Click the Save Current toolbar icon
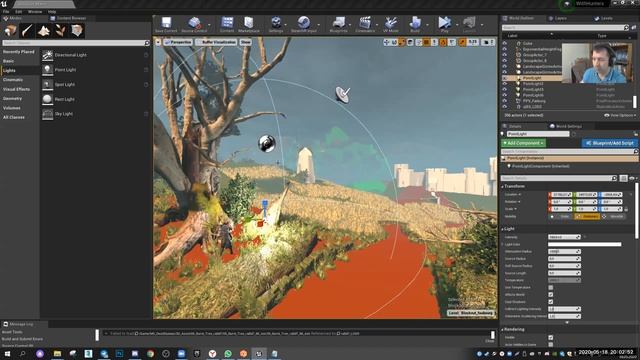This screenshot has height=360, width=640. pyautogui.click(x=166, y=22)
